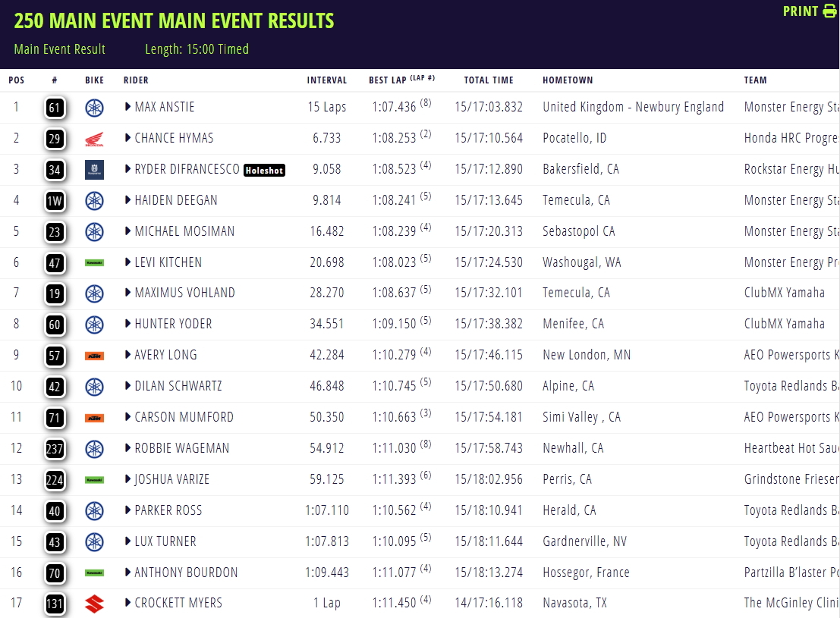This screenshot has height=618, width=840.
Task: Click the Yamaha logo for Max Anstie
Action: point(94,108)
